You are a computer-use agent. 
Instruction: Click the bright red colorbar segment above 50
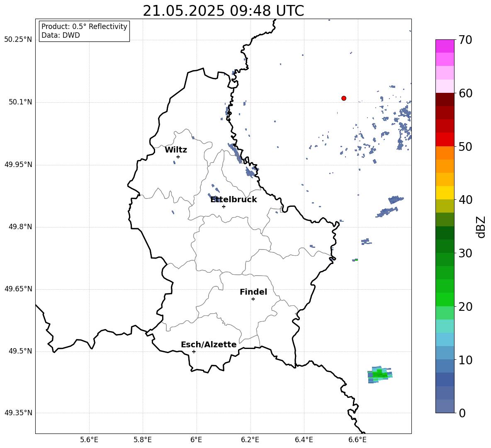coord(445,140)
